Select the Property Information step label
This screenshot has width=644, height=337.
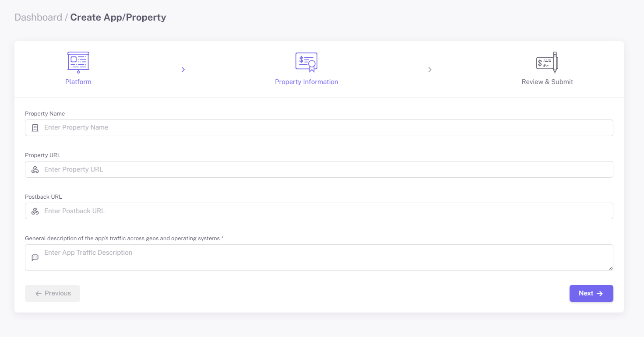pyautogui.click(x=306, y=82)
